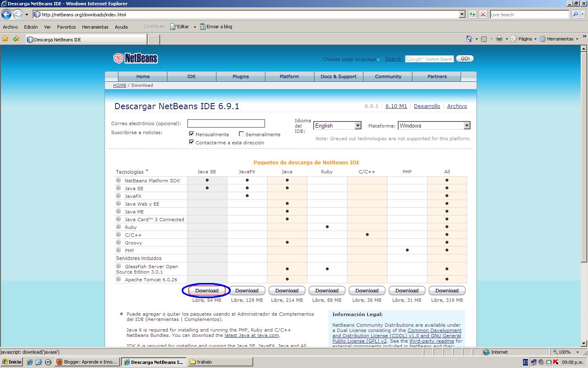
Task: Open the Plataforma Windows dropdown
Action: coord(434,126)
